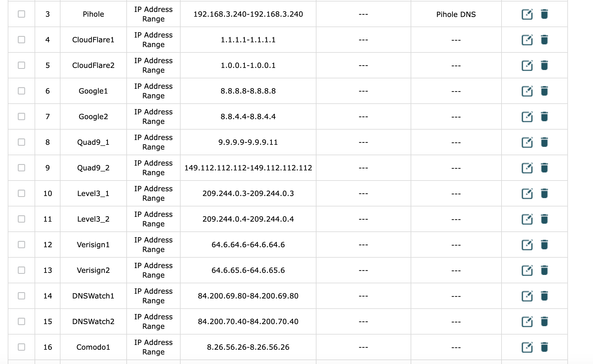Click the 8.8.4.4-8.8.4.4 address cell

pyautogui.click(x=248, y=117)
